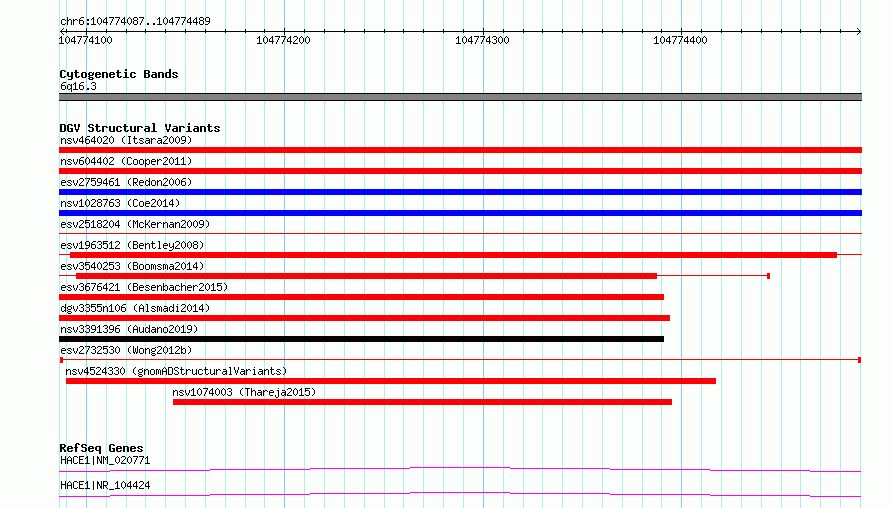Click dgv3355n106 (Alsmadi2014) variant label

[135, 308]
